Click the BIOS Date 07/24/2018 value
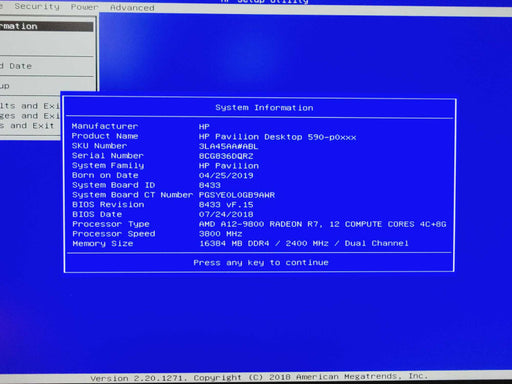This screenshot has height=384, width=512. point(226,214)
